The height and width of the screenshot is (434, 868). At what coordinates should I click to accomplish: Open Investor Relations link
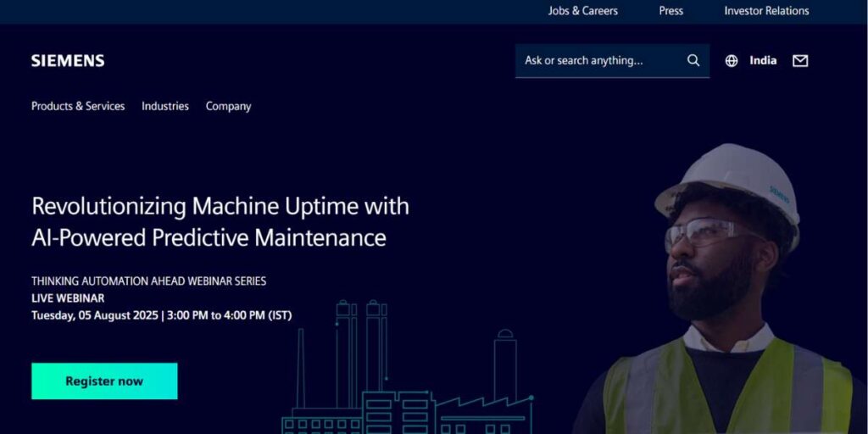pyautogui.click(x=766, y=10)
